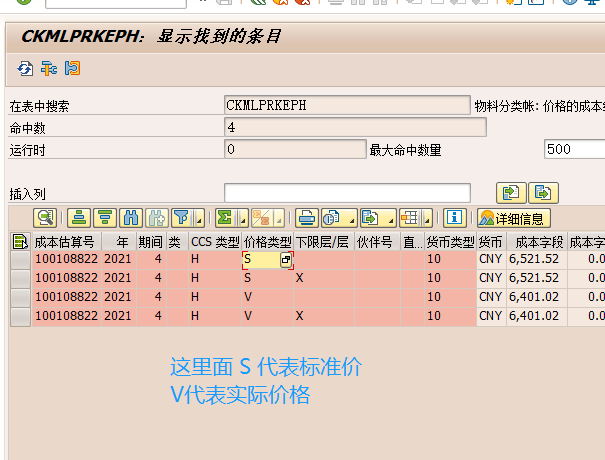Click the refresh icon below the title
Viewport: 605px width, 460px height.
click(x=25, y=69)
